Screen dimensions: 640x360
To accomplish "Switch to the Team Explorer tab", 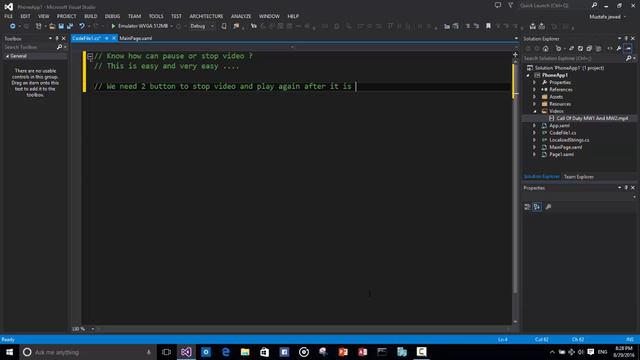I will (579, 177).
